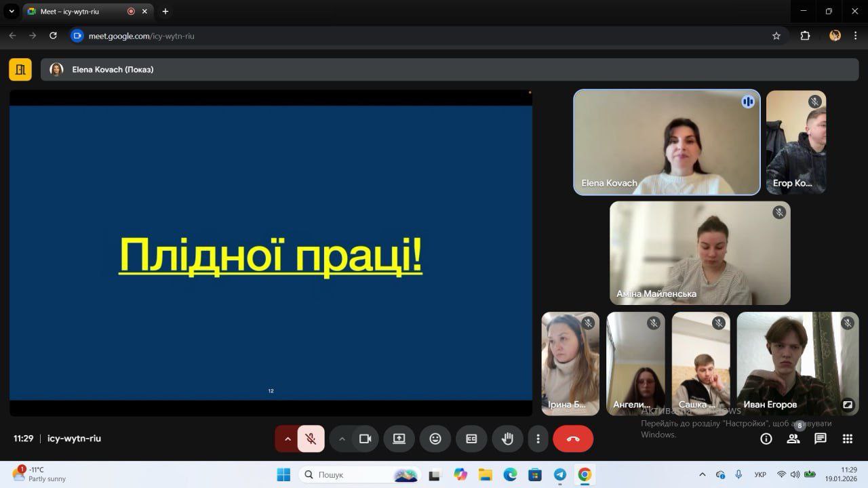This screenshot has height=488, width=868.
Task: Show hidden system tray icons
Action: pos(702,474)
